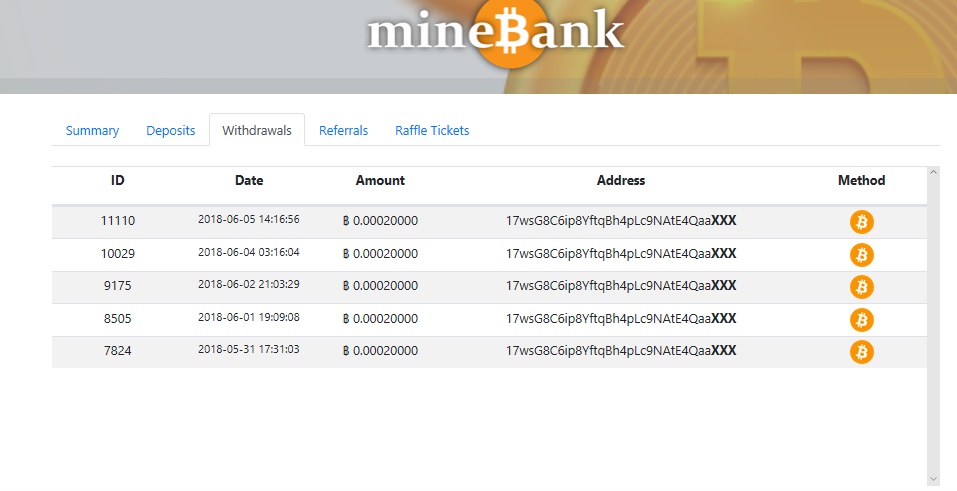This screenshot has width=957, height=491.
Task: Click the date 2018-06-01 19:09:08
Action: [x=248, y=317]
